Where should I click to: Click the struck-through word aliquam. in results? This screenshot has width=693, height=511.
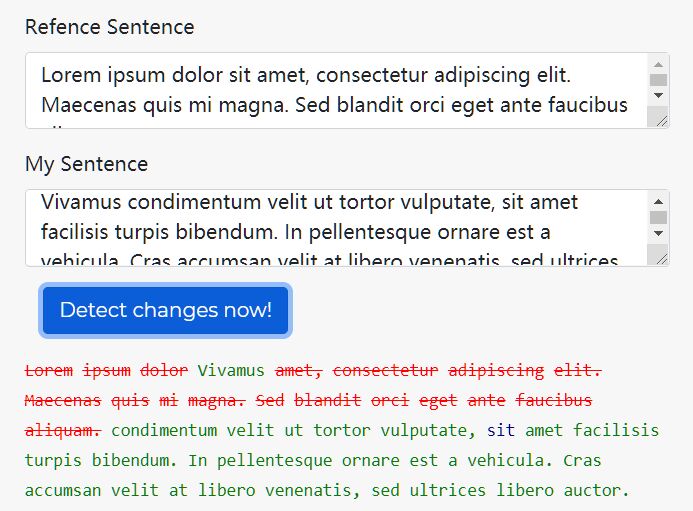(x=63, y=431)
